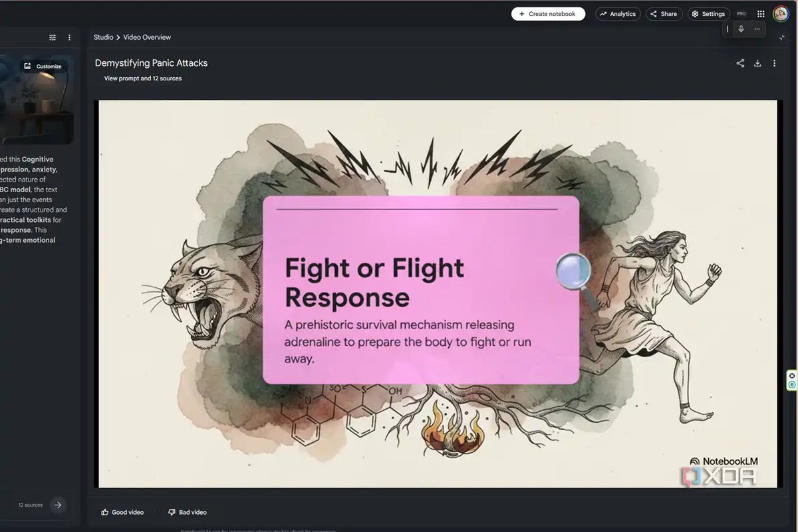This screenshot has width=798, height=532.
Task: Open notebook Settings
Action: click(708, 14)
